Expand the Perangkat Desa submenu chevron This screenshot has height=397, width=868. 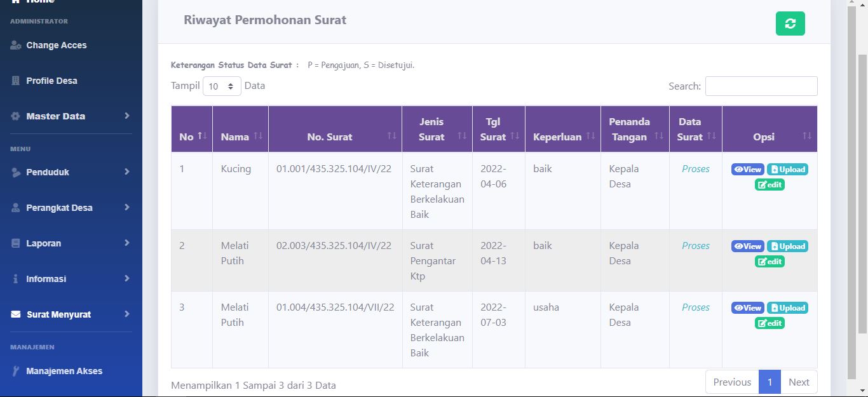(x=127, y=208)
